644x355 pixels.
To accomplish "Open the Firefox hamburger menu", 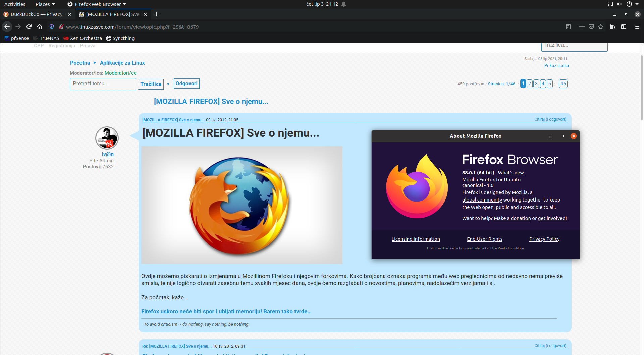I will tap(637, 27).
